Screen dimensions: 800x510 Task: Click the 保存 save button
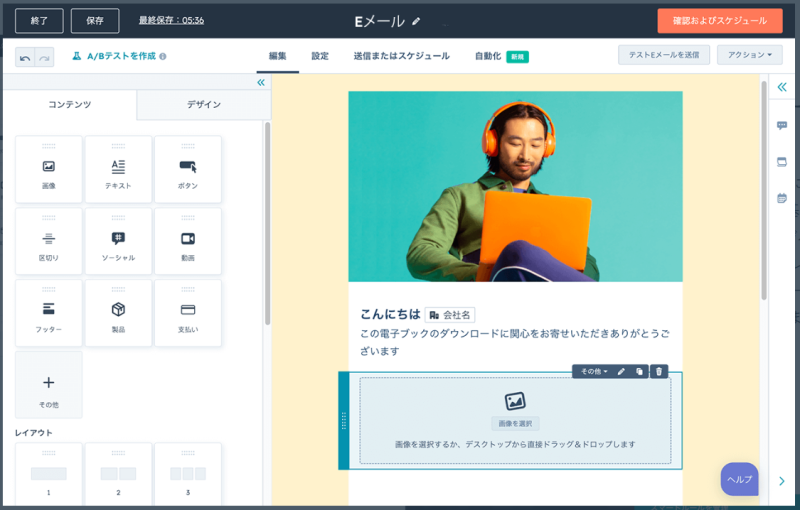pos(95,21)
